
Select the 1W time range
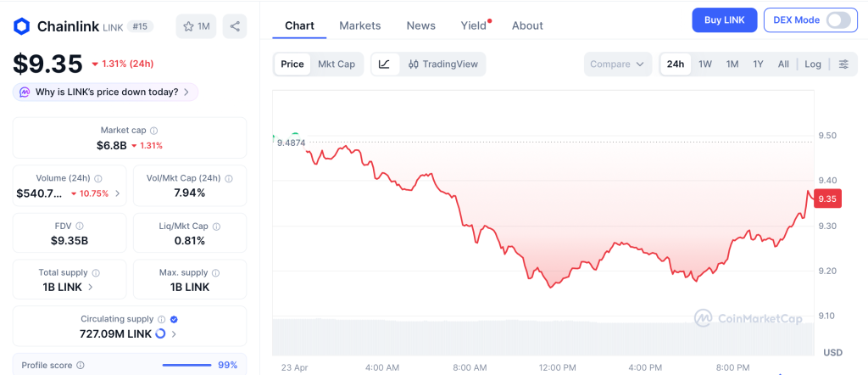tap(705, 64)
